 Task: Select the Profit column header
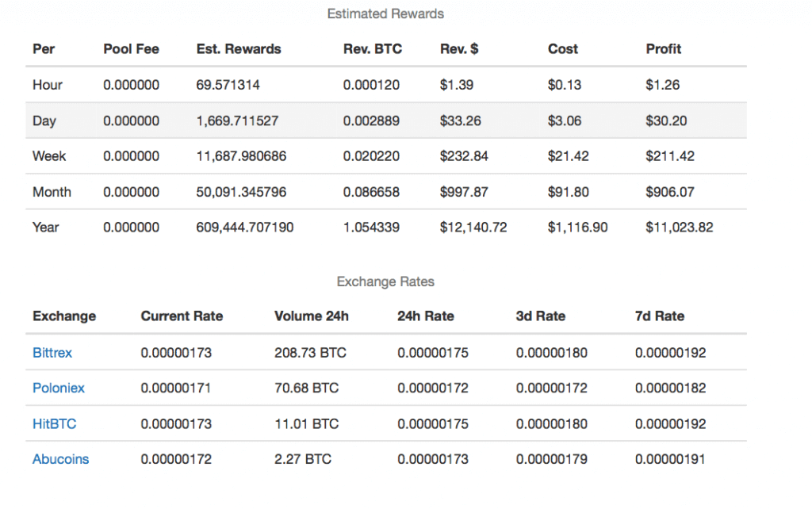(x=664, y=49)
